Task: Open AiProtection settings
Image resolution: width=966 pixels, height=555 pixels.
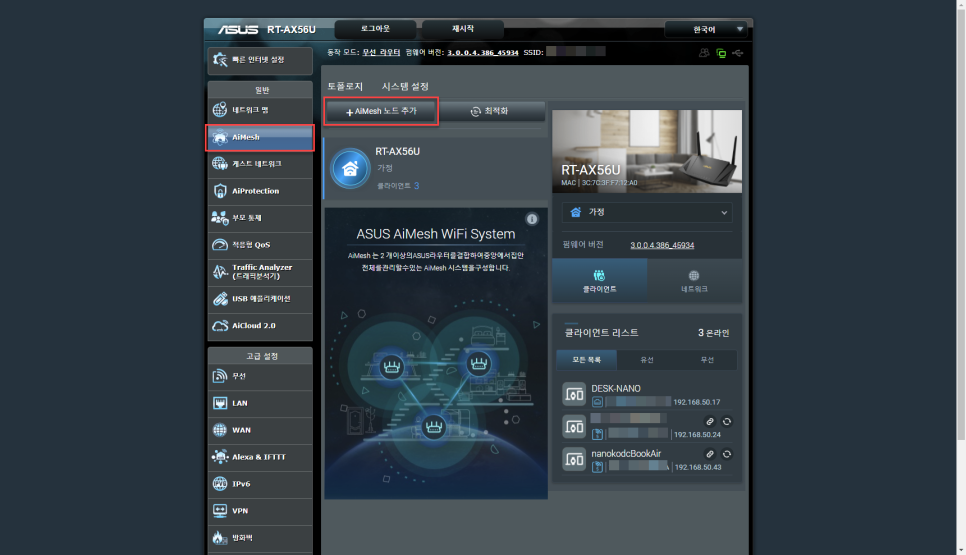Action: [x=260, y=191]
